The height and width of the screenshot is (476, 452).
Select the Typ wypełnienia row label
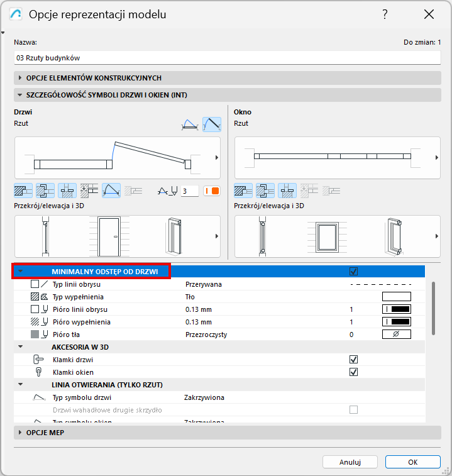click(x=78, y=297)
